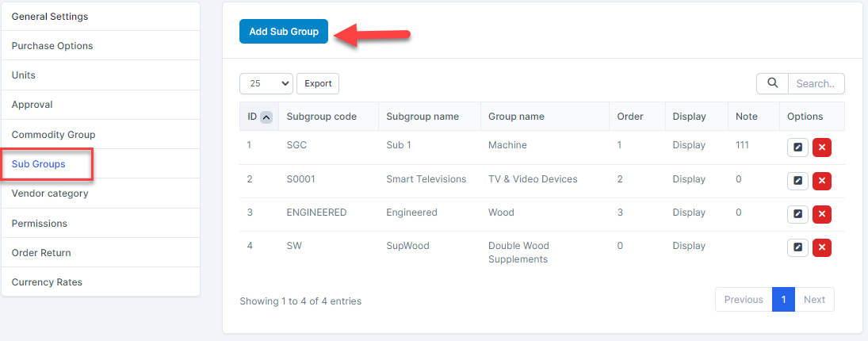This screenshot has width=868, height=341.
Task: Go to Commodity Group settings
Action: [53, 135]
